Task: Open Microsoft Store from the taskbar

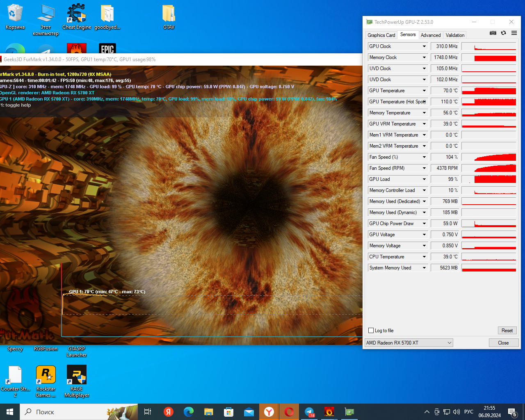Action: pyautogui.click(x=229, y=412)
